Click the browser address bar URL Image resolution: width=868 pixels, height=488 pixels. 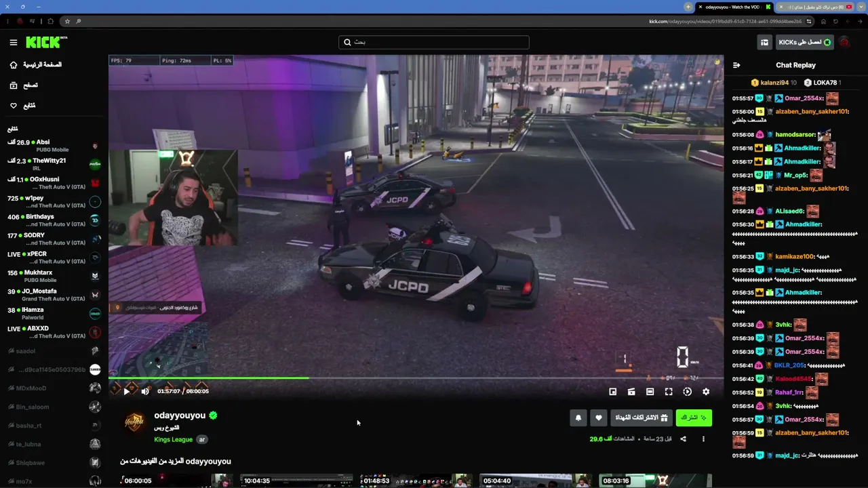pyautogui.click(x=725, y=21)
